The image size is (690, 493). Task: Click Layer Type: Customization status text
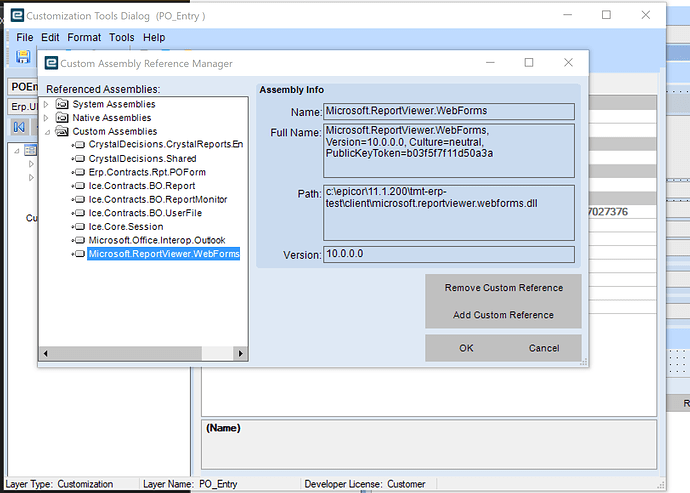point(59,484)
